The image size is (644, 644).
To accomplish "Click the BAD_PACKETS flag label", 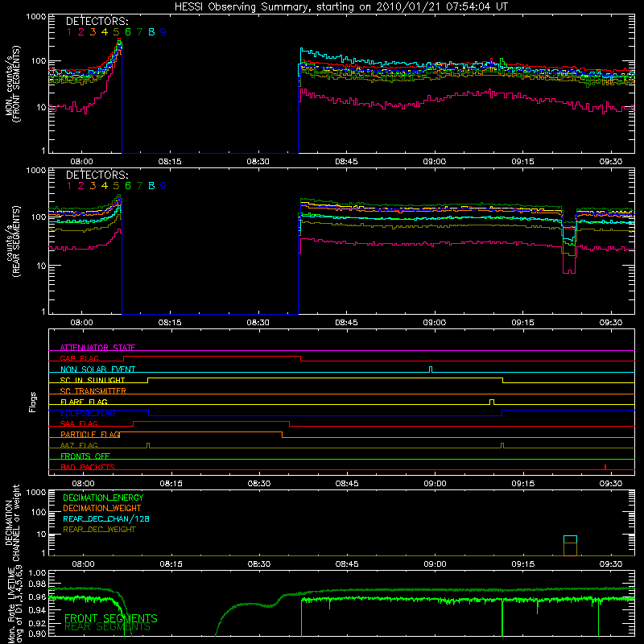I will point(88,467).
